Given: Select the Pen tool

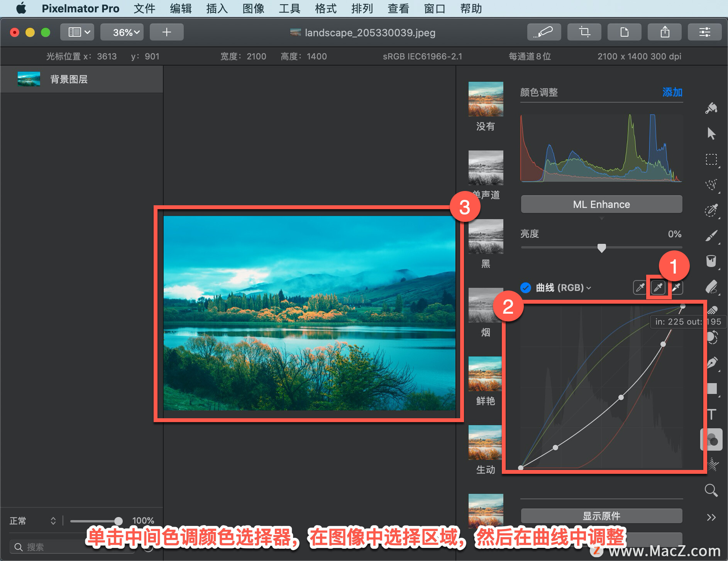Looking at the screenshot, I should click(712, 363).
